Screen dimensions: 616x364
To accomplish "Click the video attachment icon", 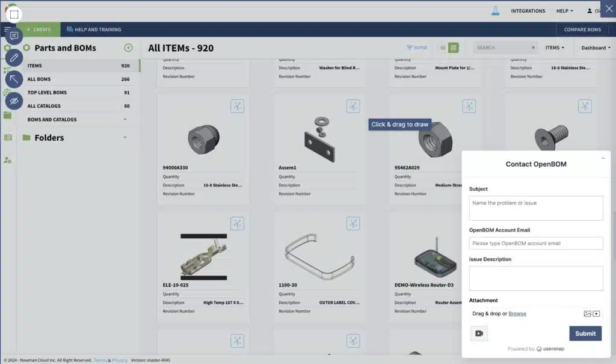I will point(596,313).
